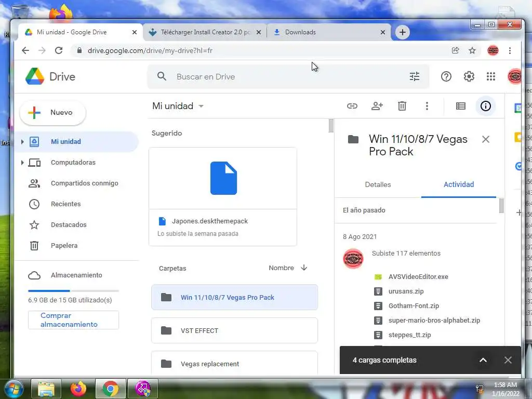Close the Win 11/10/8/7 Vegas Pro Pack panel
The width and height of the screenshot is (532, 399).
[486, 139]
